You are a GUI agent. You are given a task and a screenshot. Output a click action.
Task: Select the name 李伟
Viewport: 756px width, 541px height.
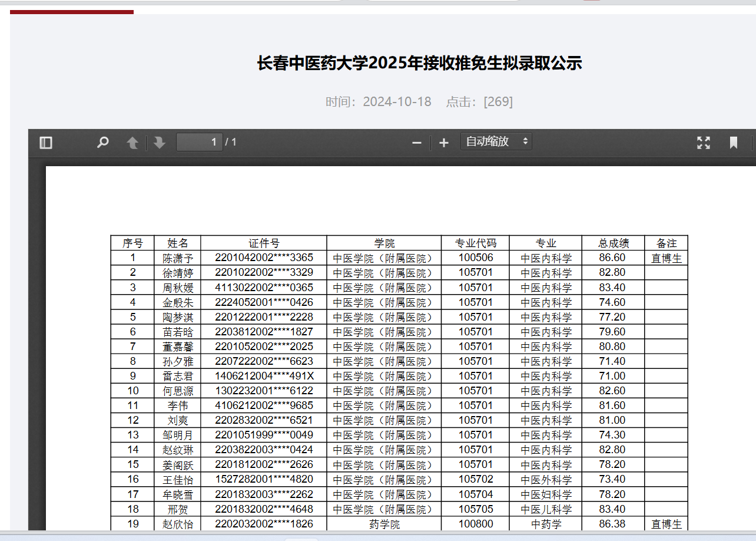pos(178,405)
